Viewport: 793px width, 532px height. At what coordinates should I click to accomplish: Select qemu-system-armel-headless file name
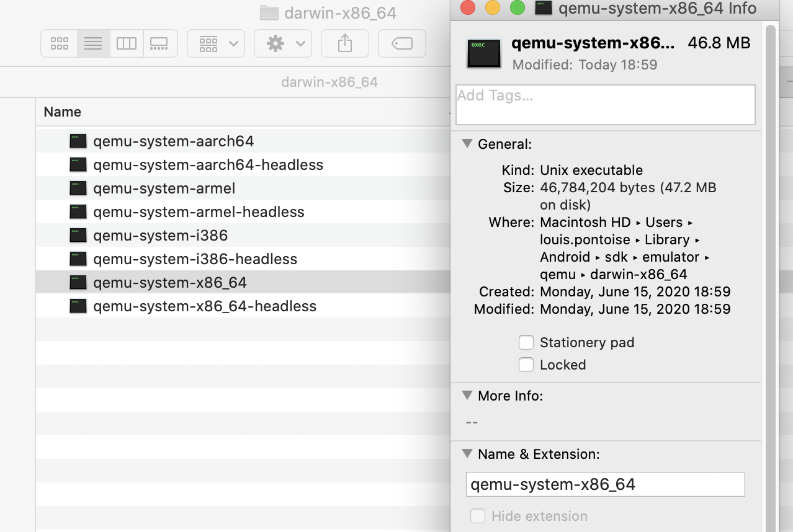[199, 212]
